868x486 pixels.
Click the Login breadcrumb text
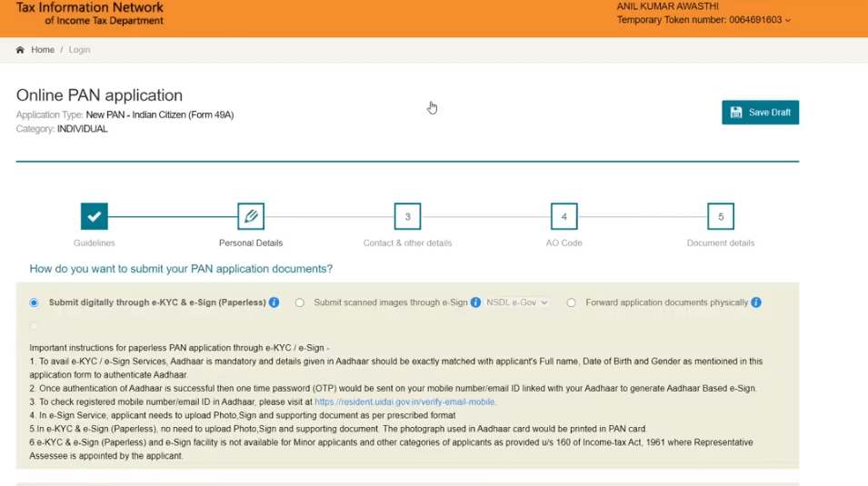tap(79, 50)
